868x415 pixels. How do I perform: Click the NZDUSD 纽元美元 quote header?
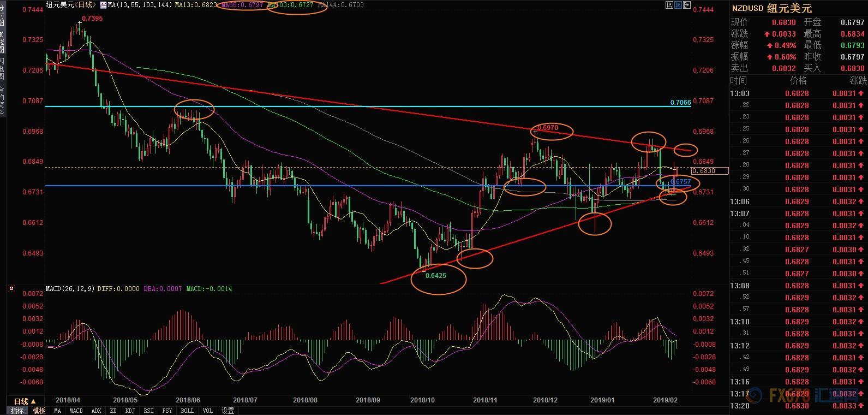[771, 8]
